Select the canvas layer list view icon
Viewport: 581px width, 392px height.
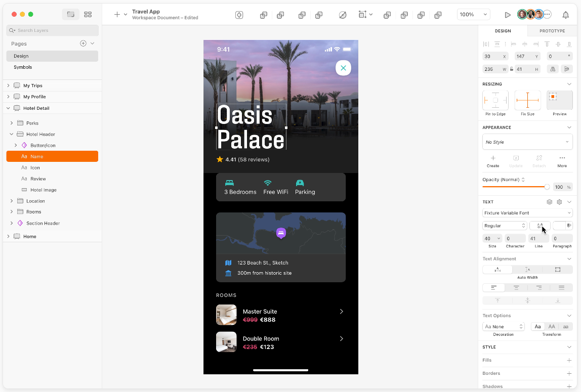click(70, 15)
